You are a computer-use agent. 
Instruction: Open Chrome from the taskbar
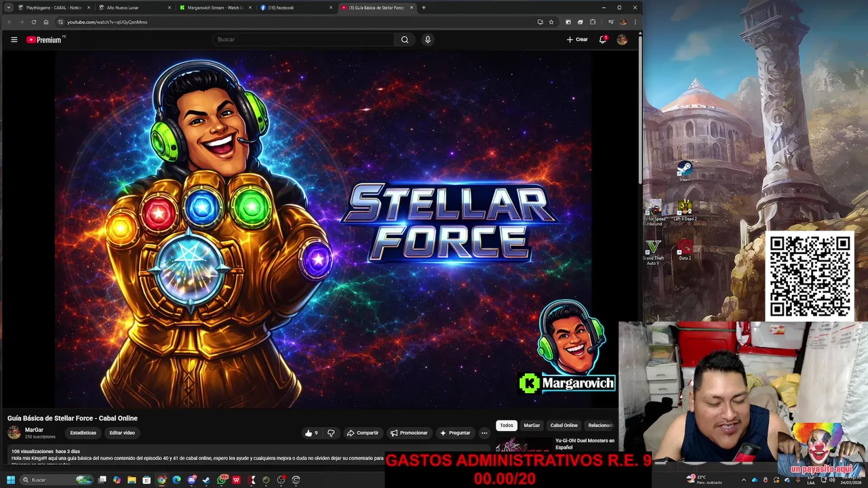coord(161,480)
